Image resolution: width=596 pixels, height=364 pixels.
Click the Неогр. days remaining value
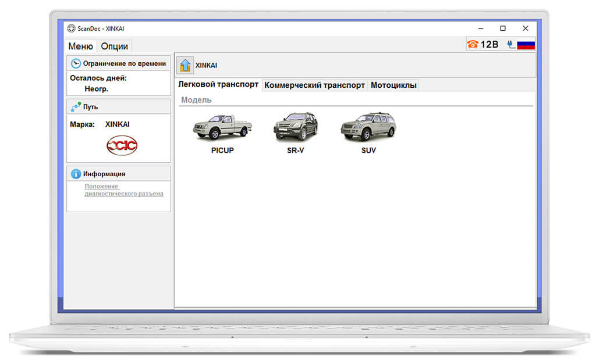96,89
